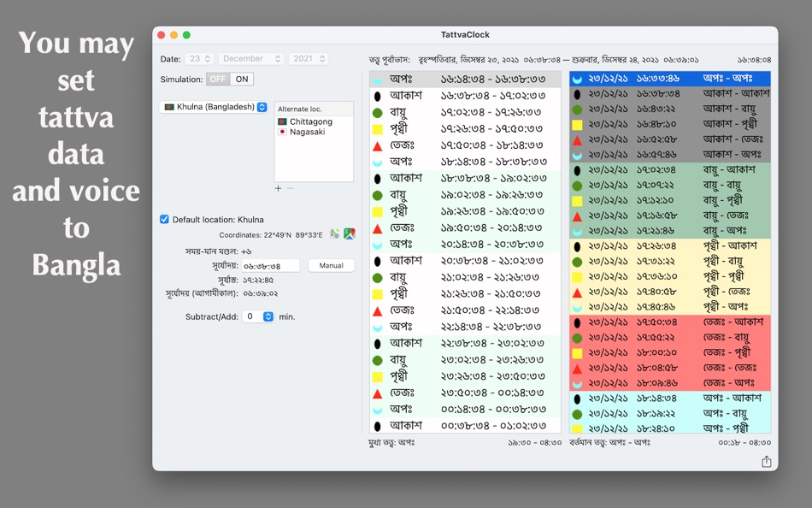This screenshot has width=812, height=508.
Task: Click yellow square icon in ১৭:২৬:৩৪ - ১৭:৫০:৩৩ row
Action: coord(378,129)
